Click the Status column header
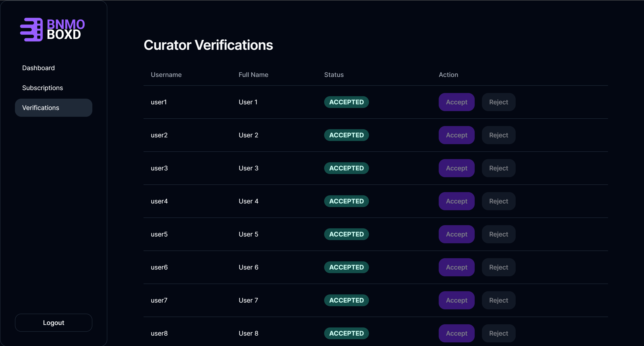Screen dimensions: 644x346 point(334,75)
